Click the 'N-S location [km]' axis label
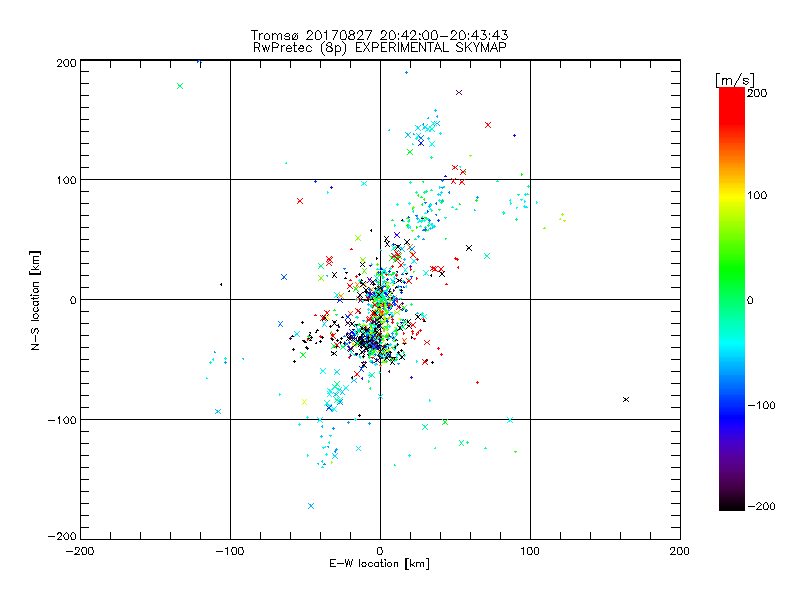The width and height of the screenshot is (800, 600). tap(35, 300)
